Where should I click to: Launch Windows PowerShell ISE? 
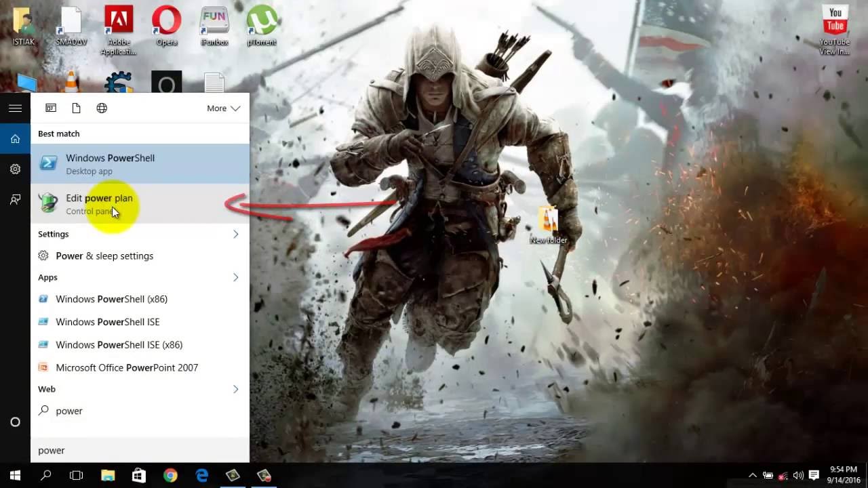(x=140, y=322)
